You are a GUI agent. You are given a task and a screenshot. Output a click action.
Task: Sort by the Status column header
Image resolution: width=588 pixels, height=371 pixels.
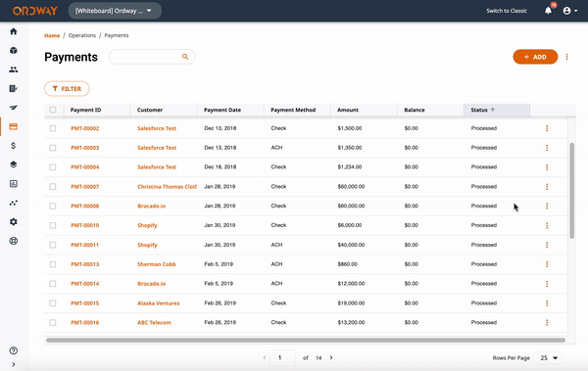[497, 110]
